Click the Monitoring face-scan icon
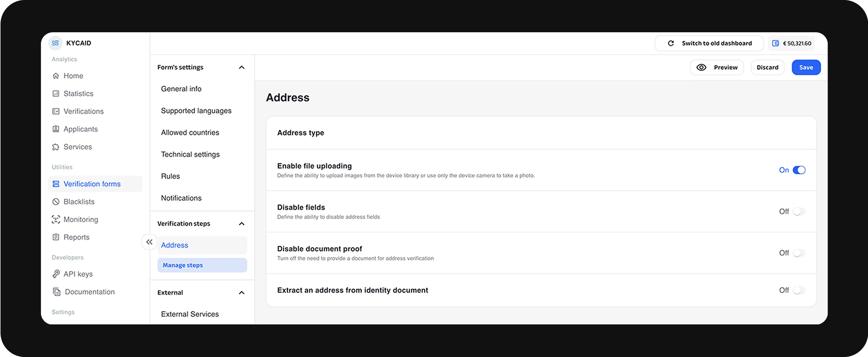This screenshot has height=357, width=868. coord(56,219)
